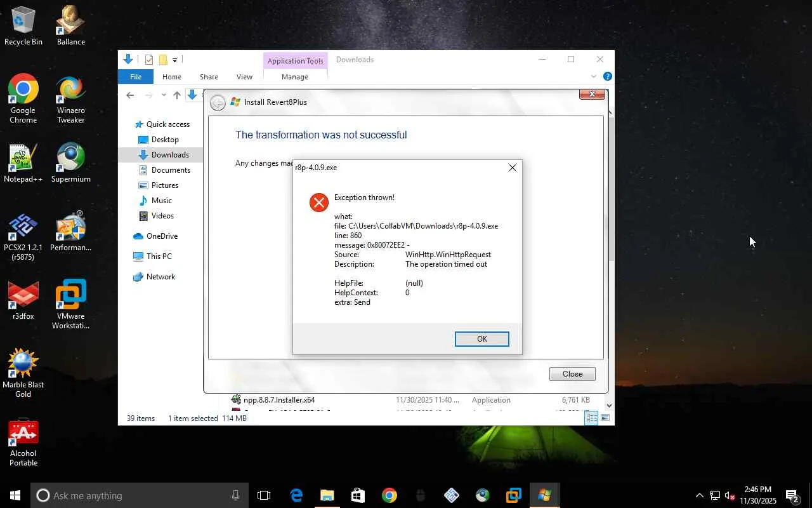Open the File menu in File Explorer
Screen dimensions: 812x508
(136, 77)
